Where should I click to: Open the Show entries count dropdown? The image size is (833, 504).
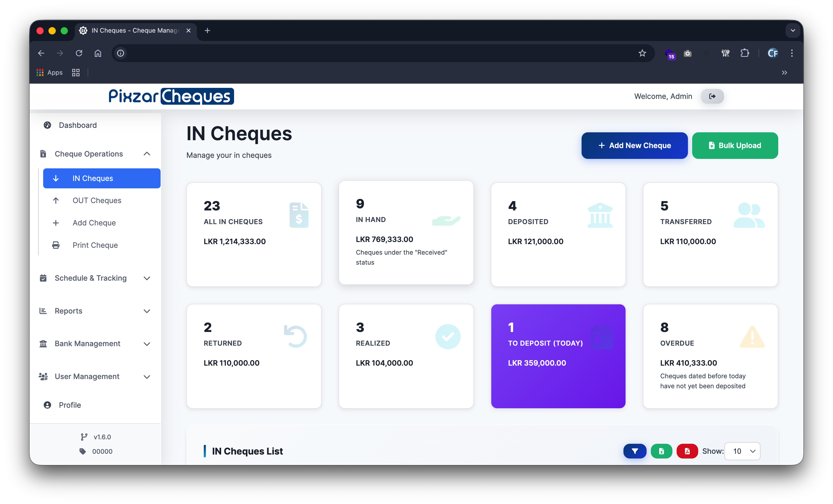tap(742, 451)
